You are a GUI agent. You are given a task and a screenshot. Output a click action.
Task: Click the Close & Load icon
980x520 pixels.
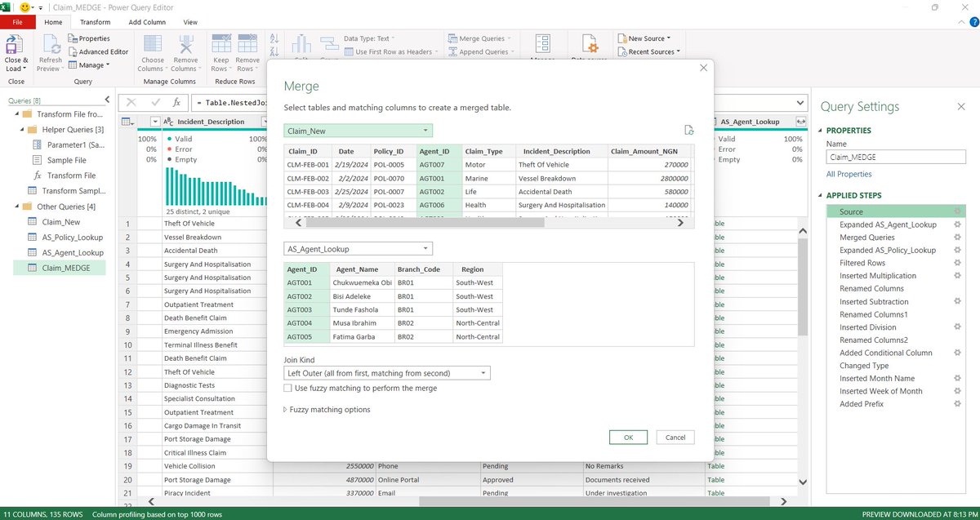pos(14,44)
